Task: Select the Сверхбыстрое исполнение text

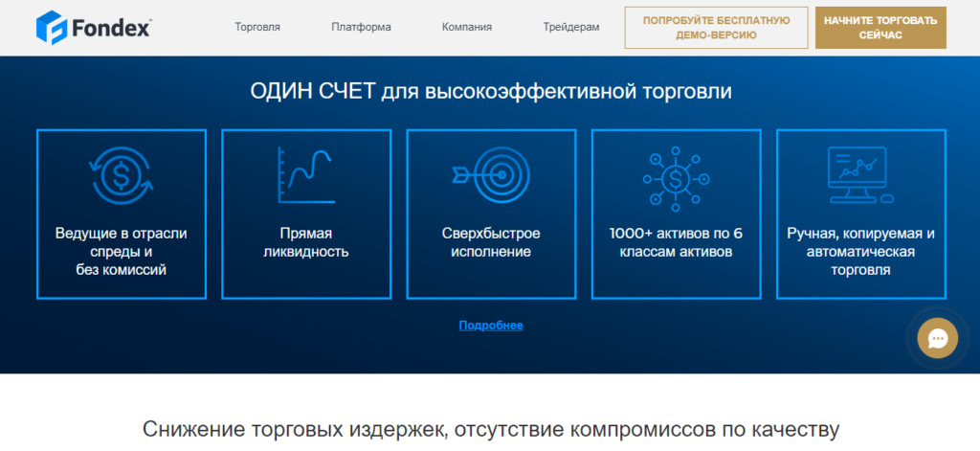Action: [x=491, y=242]
